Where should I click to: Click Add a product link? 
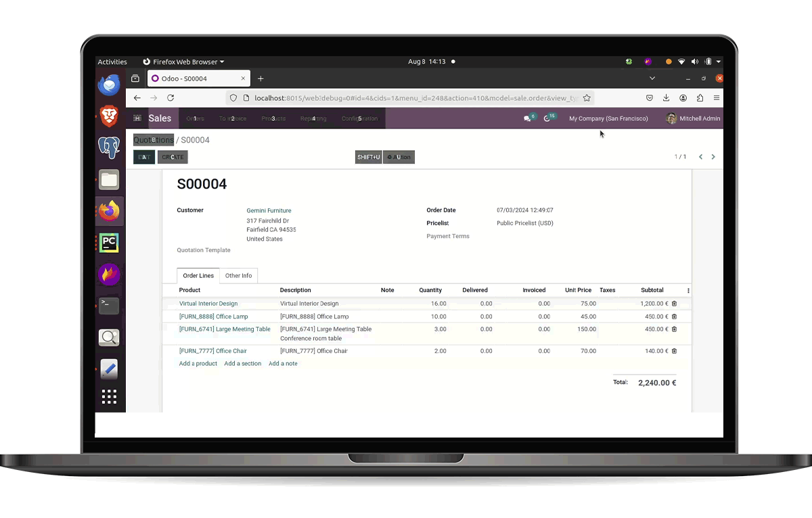[198, 364]
